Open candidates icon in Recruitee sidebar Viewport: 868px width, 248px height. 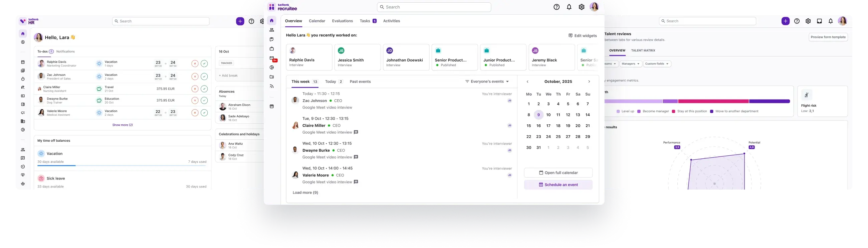click(x=272, y=30)
